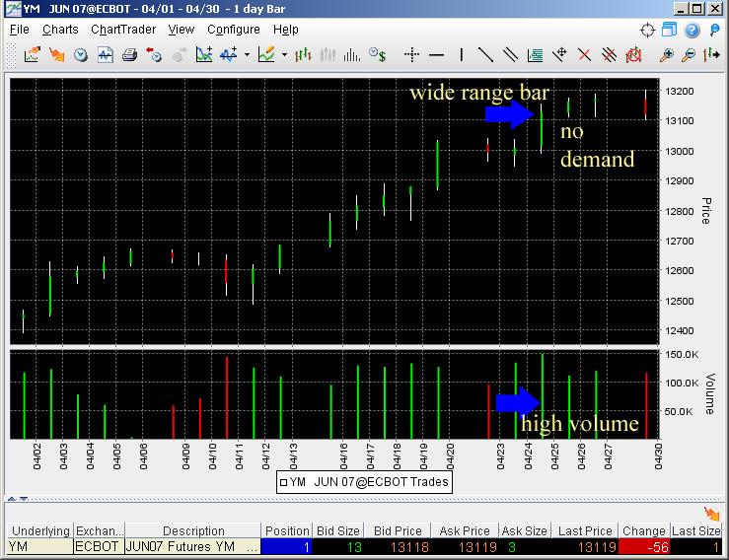
Task: Click the Bid Price column header
Action: pyautogui.click(x=398, y=530)
